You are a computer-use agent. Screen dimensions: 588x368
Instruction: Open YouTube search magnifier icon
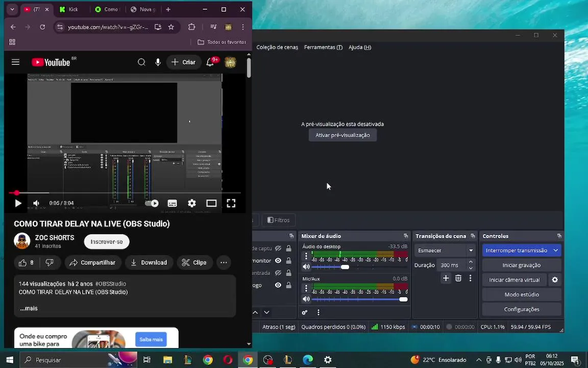point(141,62)
